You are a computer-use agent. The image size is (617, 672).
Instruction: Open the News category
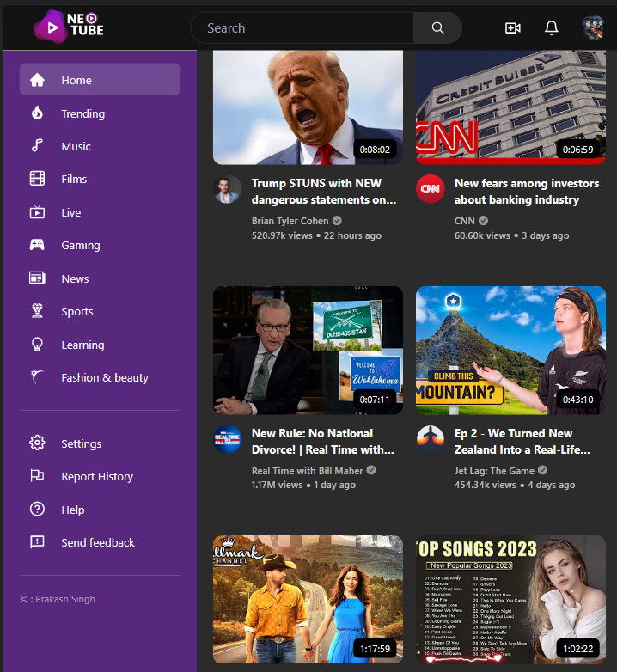point(100,278)
